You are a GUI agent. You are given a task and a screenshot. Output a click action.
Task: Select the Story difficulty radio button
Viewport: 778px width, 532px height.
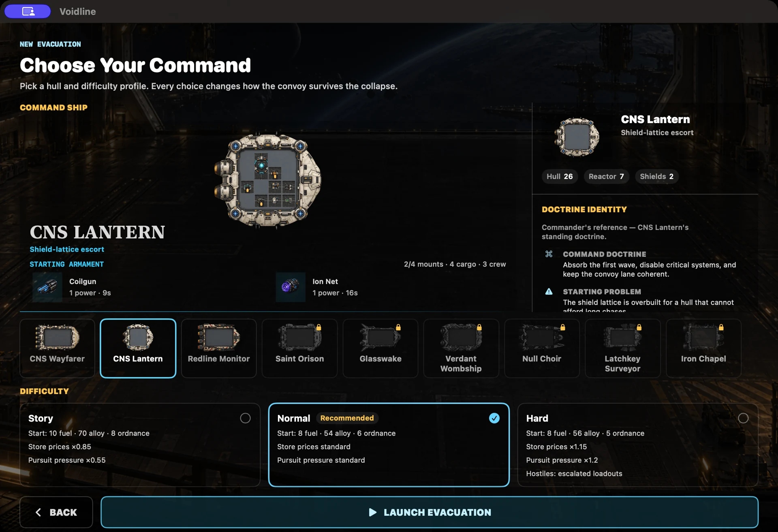point(245,418)
